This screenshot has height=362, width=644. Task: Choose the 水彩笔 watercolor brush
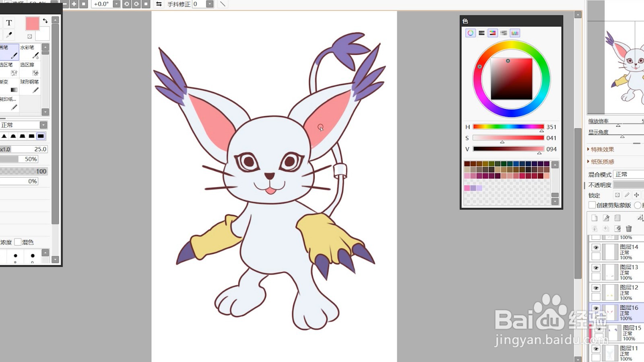click(x=29, y=52)
